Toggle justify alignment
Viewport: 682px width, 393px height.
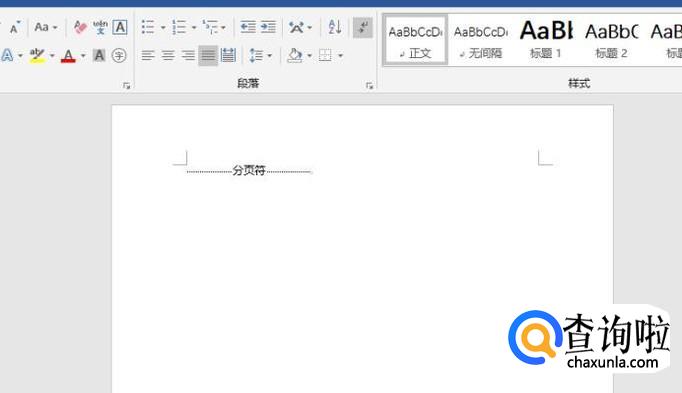click(208, 55)
